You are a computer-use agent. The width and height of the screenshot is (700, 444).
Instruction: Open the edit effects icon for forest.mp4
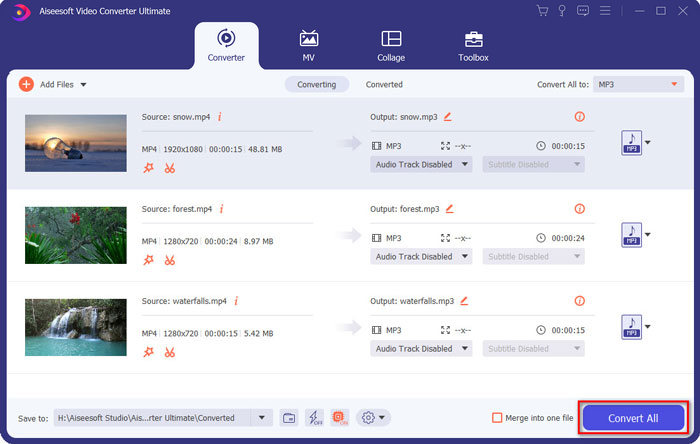click(x=149, y=260)
